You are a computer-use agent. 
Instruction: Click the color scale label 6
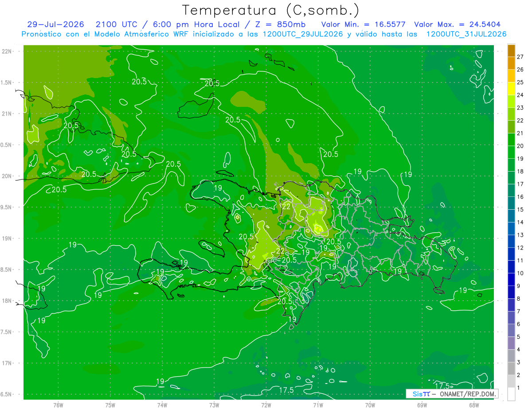519,324
